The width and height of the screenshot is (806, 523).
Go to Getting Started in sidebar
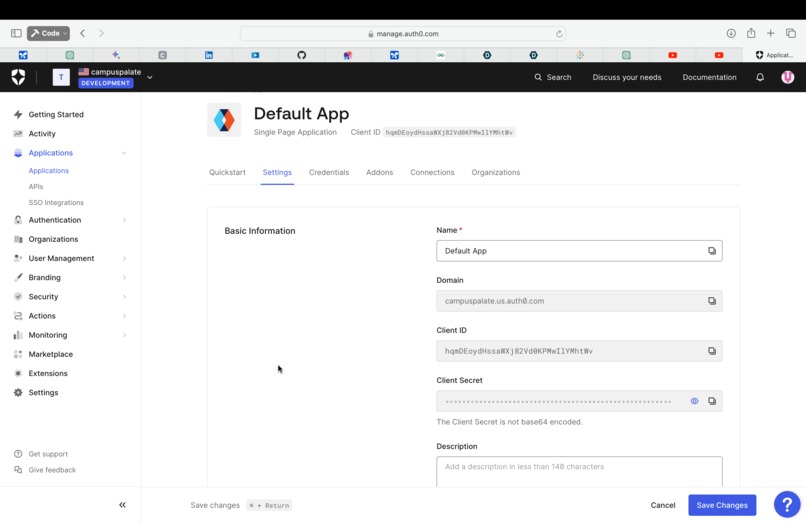(56, 115)
